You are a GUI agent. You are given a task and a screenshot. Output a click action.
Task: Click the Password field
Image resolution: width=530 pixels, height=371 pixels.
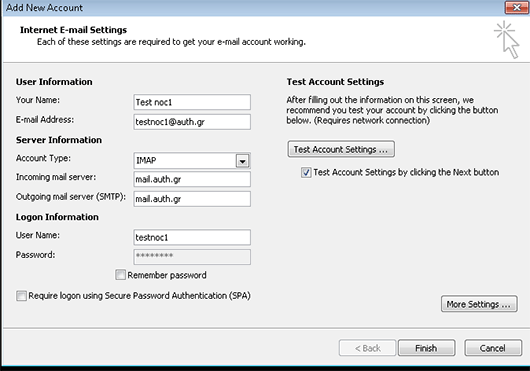pos(192,257)
